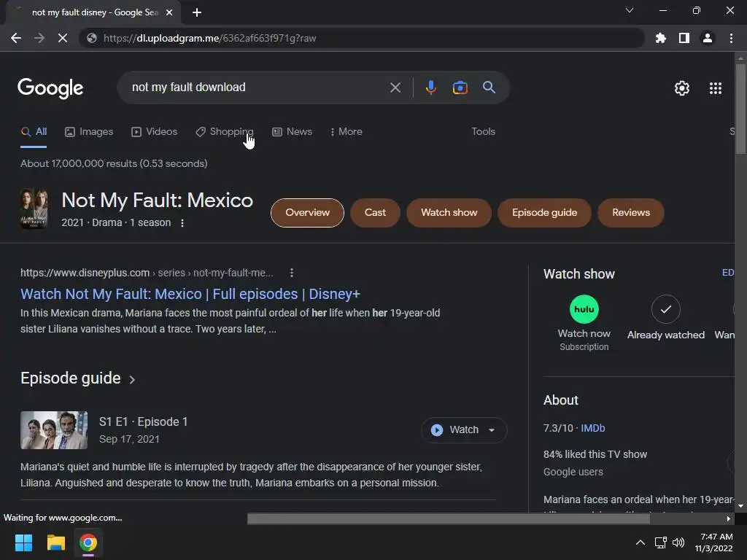This screenshot has height=560, width=747.
Task: Select the Watch show chip
Action: coord(449,213)
